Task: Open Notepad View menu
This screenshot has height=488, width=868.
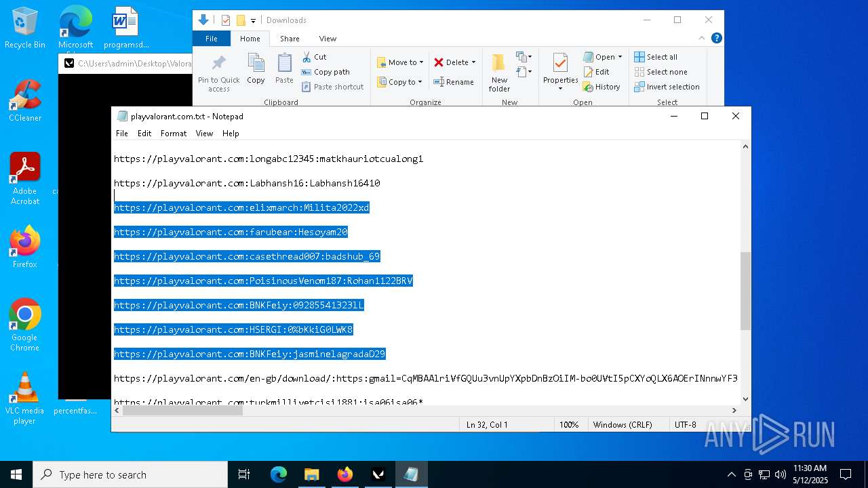Action: (x=205, y=134)
